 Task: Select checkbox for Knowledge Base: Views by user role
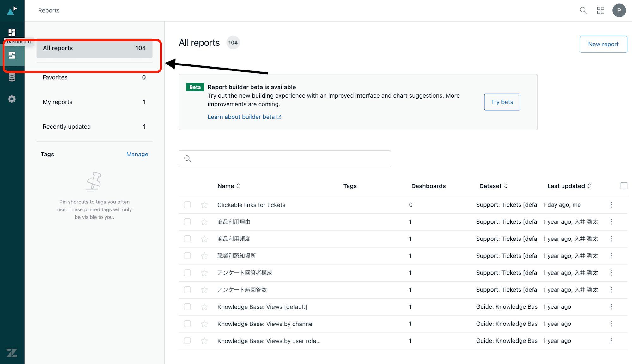click(187, 341)
